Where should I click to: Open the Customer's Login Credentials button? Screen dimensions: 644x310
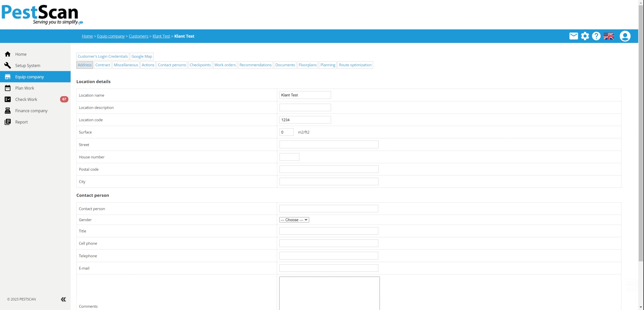click(103, 56)
